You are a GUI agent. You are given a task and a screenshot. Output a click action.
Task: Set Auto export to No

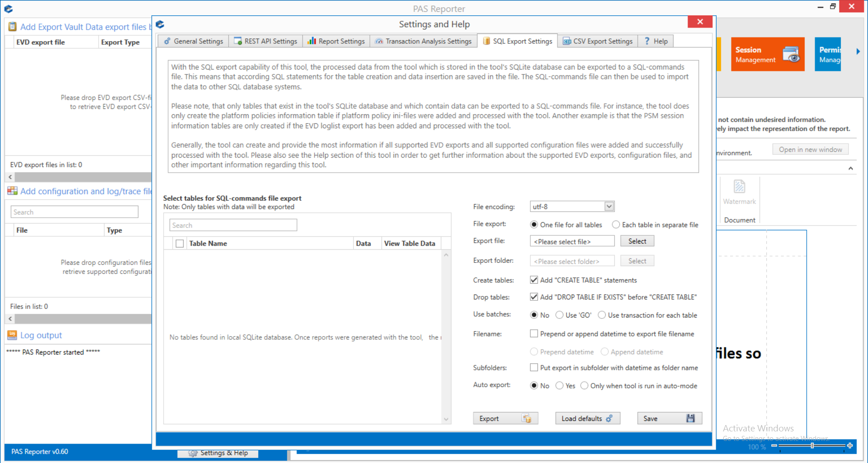pyautogui.click(x=534, y=386)
